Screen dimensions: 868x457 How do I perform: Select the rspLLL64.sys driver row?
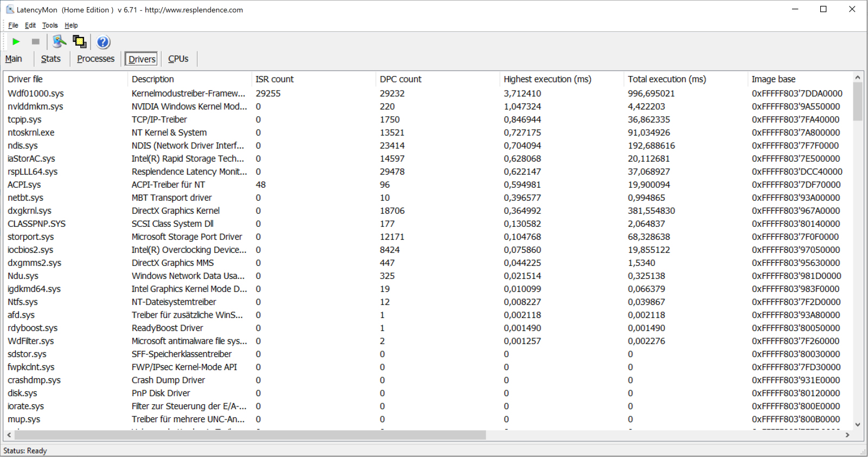(x=427, y=172)
